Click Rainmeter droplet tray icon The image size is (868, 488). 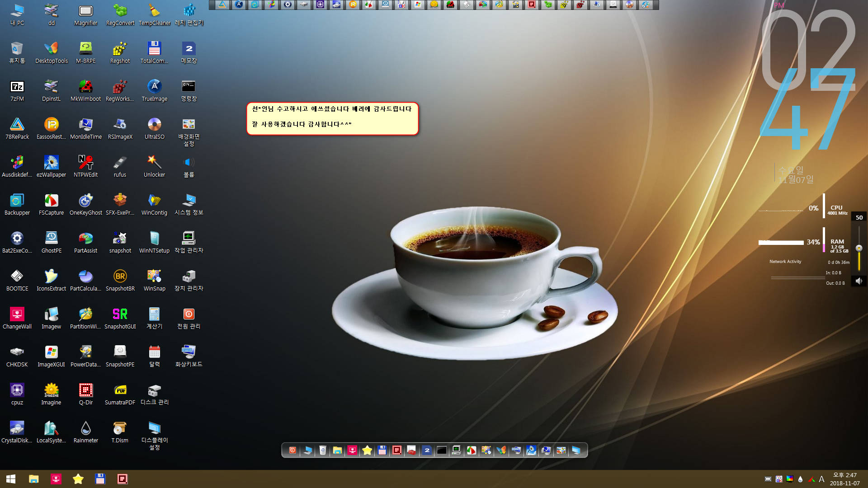tap(800, 479)
